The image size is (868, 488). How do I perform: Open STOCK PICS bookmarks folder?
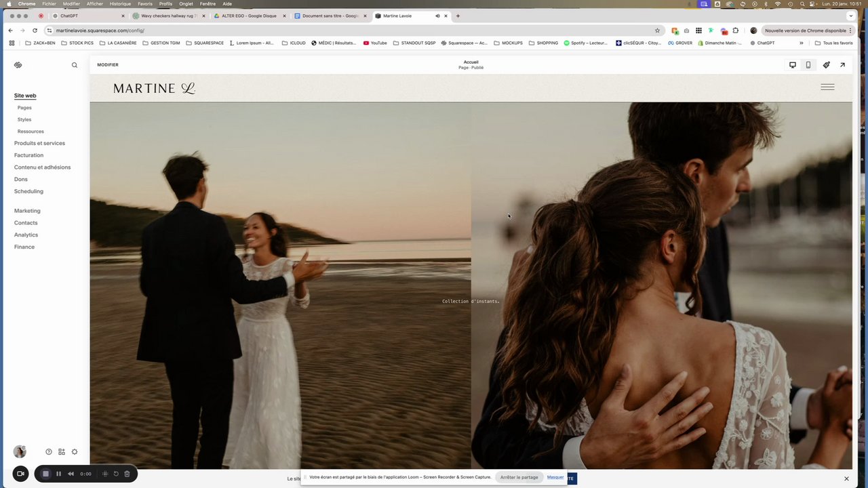[77, 43]
